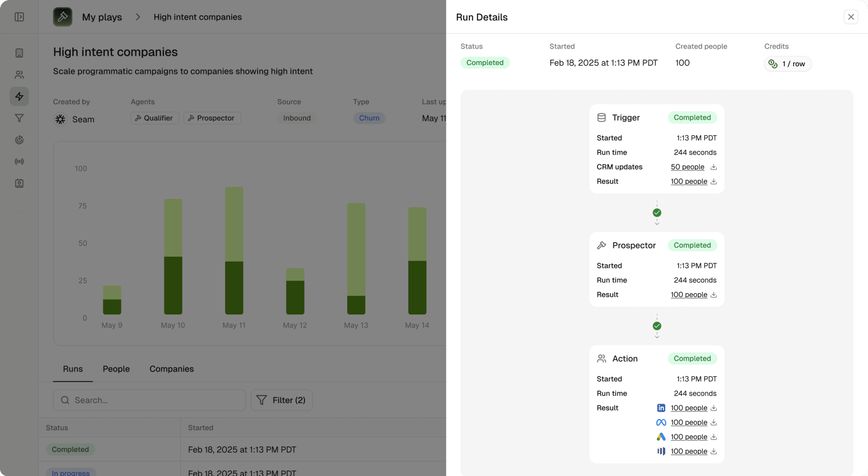Download the Meta action result

(x=713, y=422)
